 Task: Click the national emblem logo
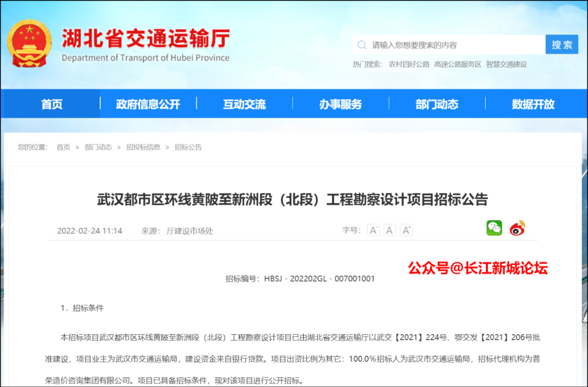click(30, 44)
